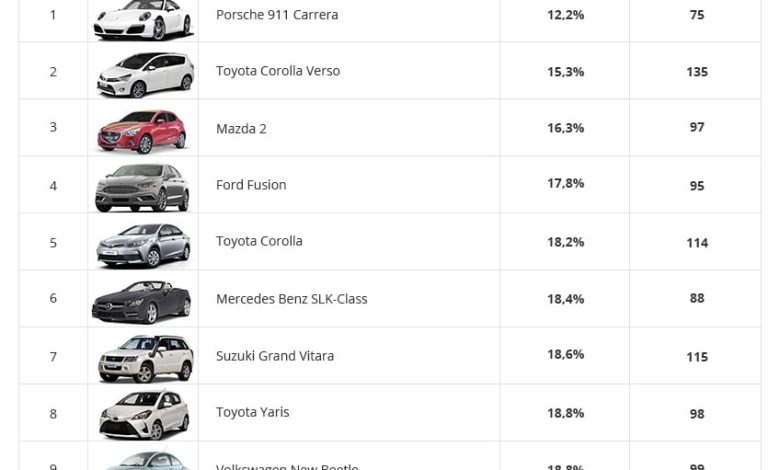The image size is (780, 470).
Task: Click the 12,2% value for Porsche
Action: 565,15
